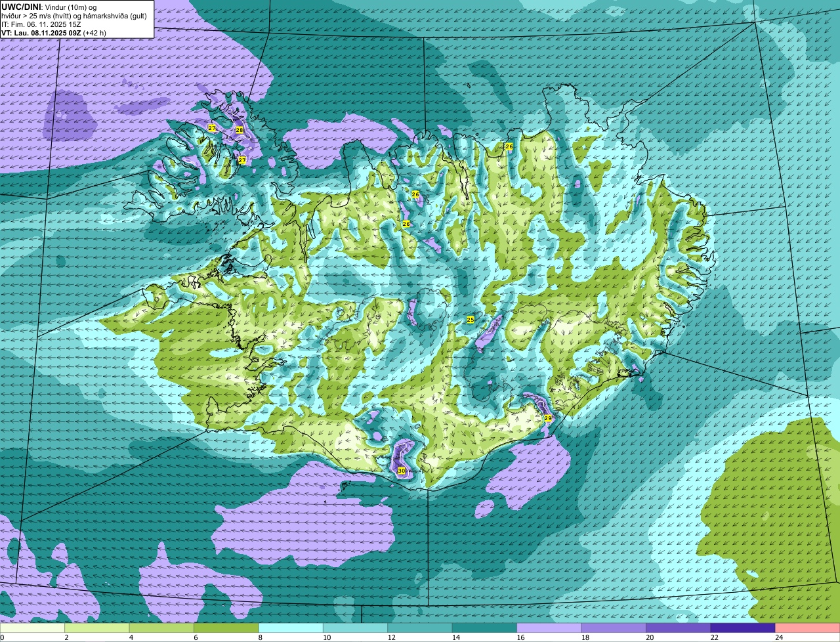Click the yellow max gust label "25"
840x642 pixels.
471,319
